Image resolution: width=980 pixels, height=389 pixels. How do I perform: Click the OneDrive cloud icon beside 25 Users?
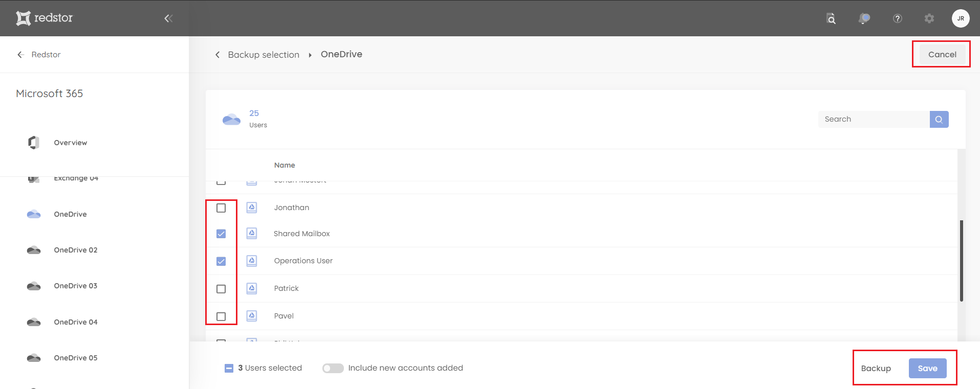pyautogui.click(x=231, y=119)
